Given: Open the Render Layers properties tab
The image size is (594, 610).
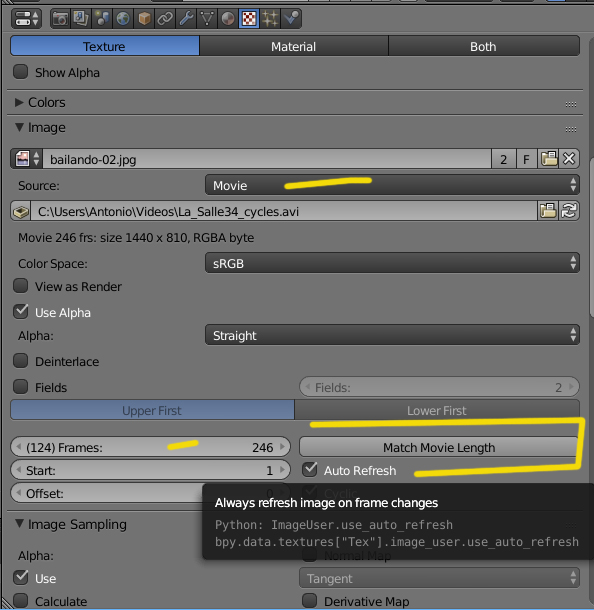Looking at the screenshot, I should (81, 18).
